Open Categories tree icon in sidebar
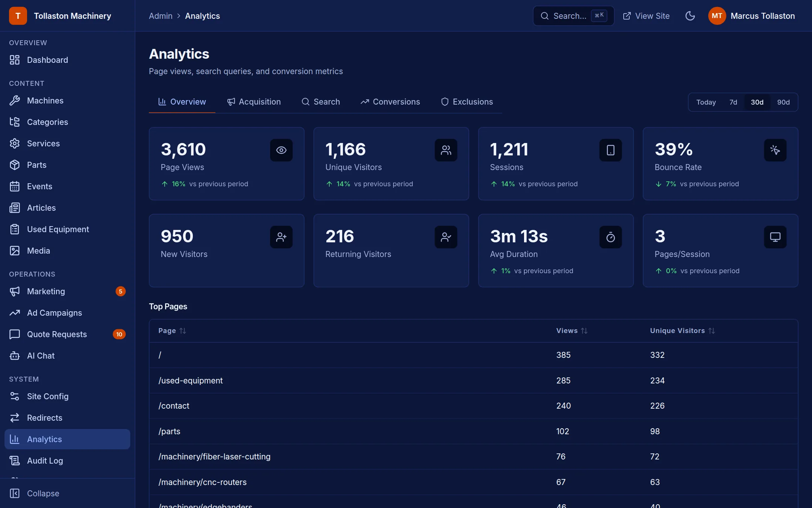The image size is (812, 508). 15,122
